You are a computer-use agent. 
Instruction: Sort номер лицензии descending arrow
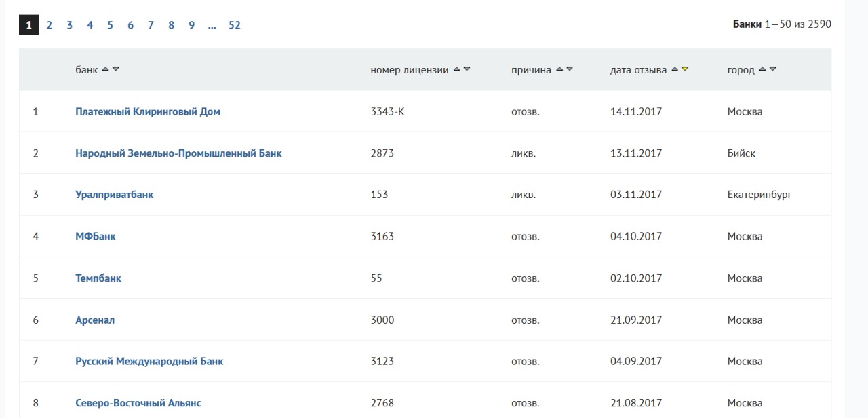coord(467,69)
